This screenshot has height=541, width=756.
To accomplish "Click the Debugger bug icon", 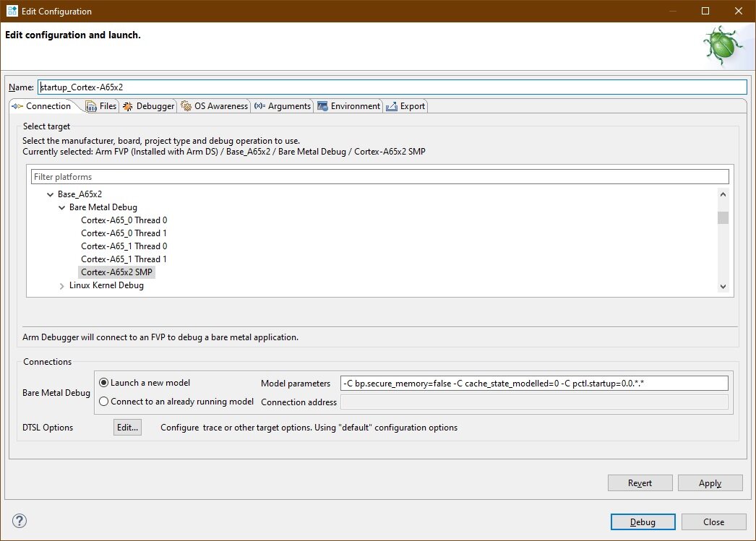I will (128, 106).
